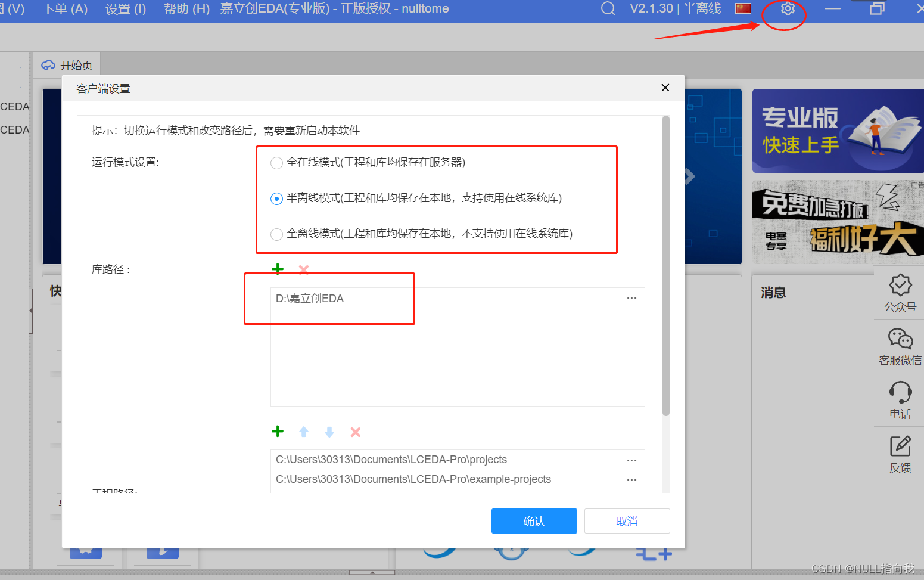The height and width of the screenshot is (580, 924).
Task: Open 帮助 (H) menu
Action: [186, 9]
